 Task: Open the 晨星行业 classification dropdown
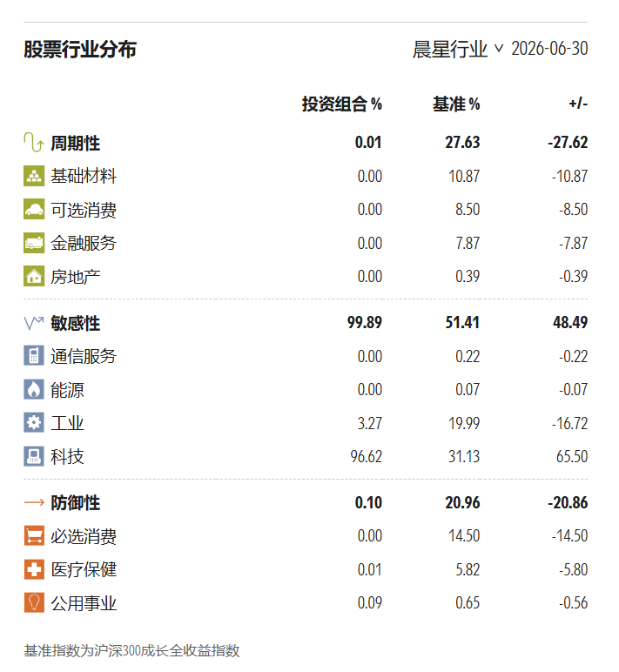tap(458, 49)
